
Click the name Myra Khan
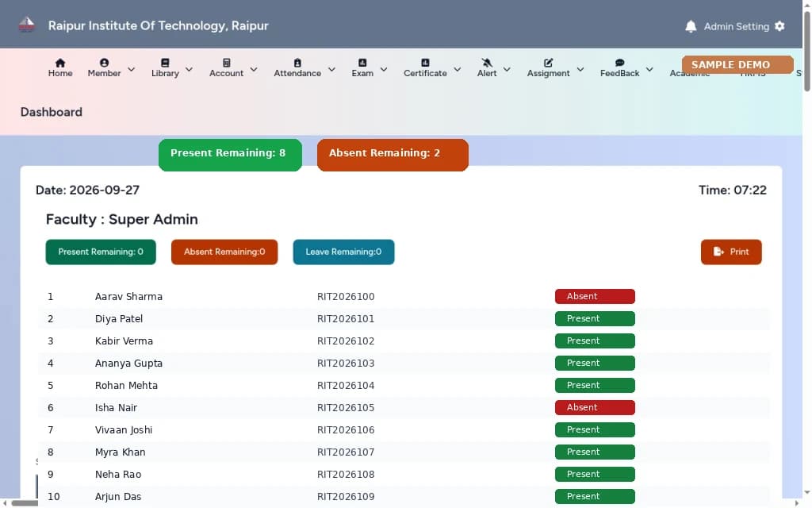coord(121,452)
